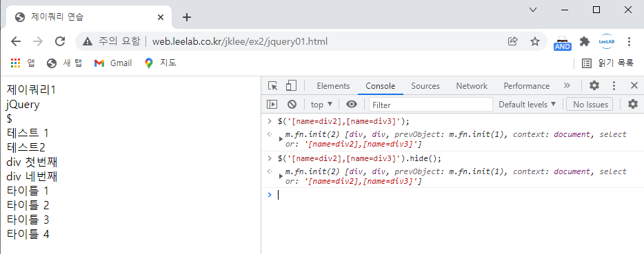
Task: Clear the console
Action: coord(292,104)
